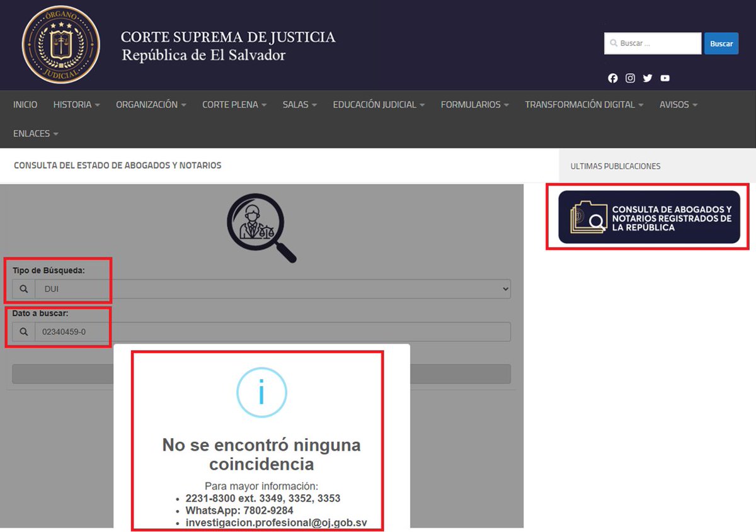This screenshot has height=532, width=756.
Task: Expand the EDUCACIÓN JUDICIAL menu
Action: pos(379,105)
